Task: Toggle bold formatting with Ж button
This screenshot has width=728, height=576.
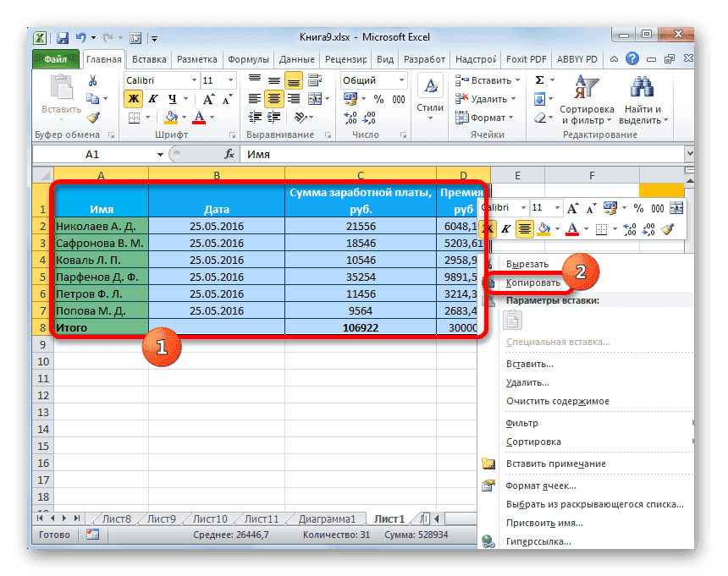Action: tap(134, 97)
